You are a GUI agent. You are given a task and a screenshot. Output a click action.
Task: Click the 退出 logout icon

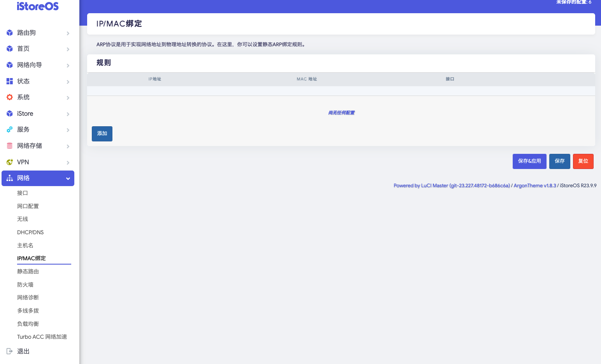coord(9,351)
